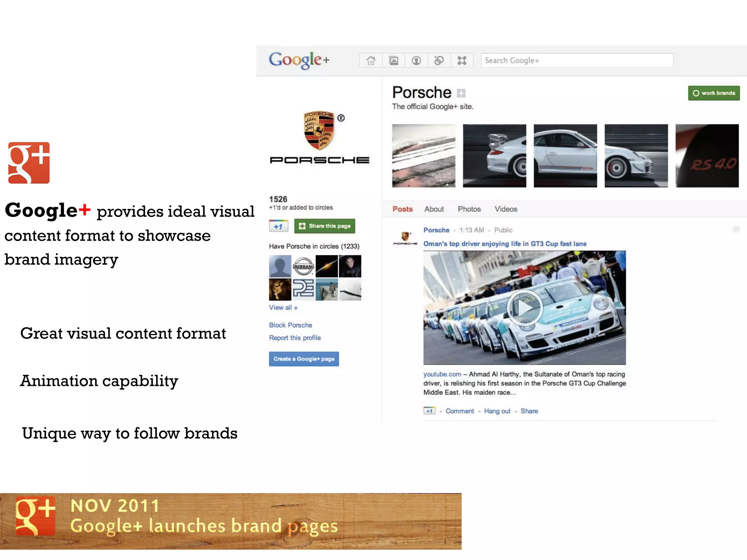The width and height of the screenshot is (747, 560).
Task: Click the Porsche author name on post
Action: coord(436,230)
